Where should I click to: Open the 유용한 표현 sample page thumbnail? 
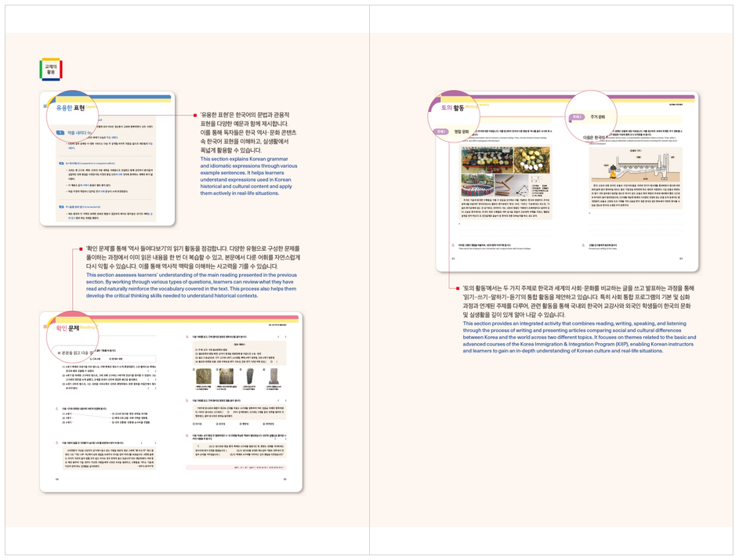pyautogui.click(x=107, y=159)
